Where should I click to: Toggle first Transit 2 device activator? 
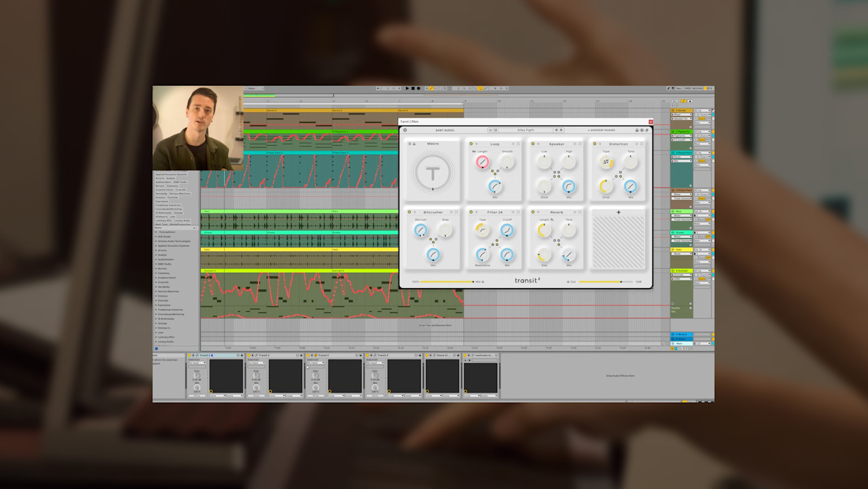click(x=189, y=355)
